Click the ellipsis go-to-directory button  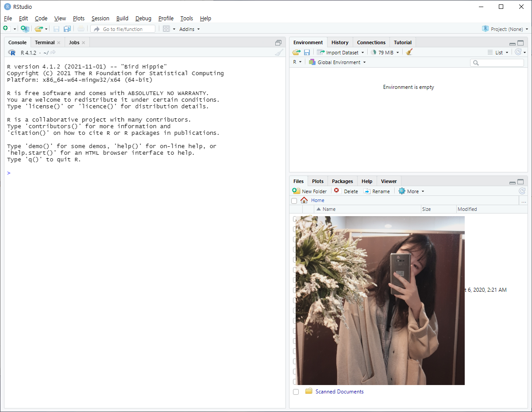tap(524, 201)
